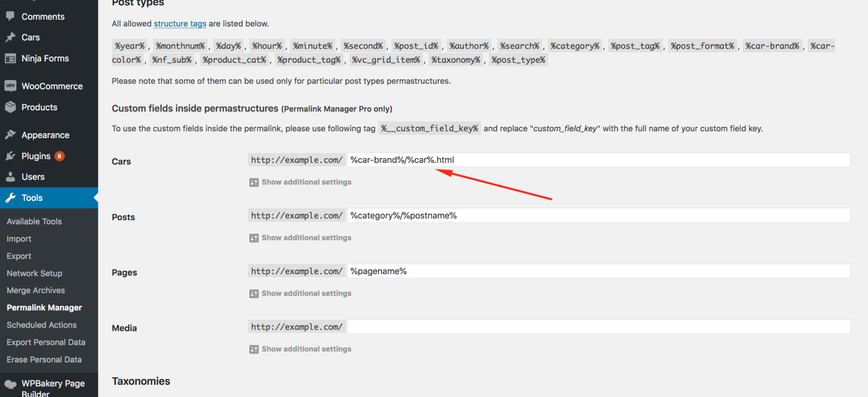Show additional settings for Pages

click(306, 293)
